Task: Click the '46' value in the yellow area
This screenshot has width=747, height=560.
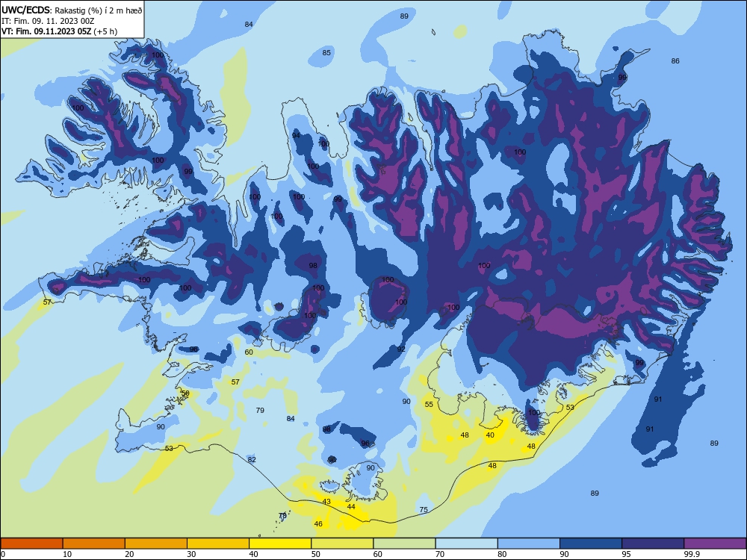Action: pyautogui.click(x=318, y=524)
